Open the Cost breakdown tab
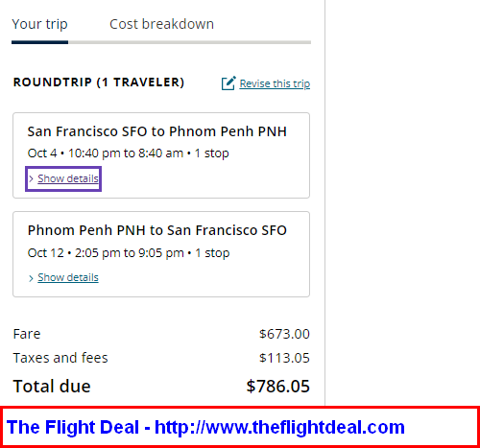 tap(161, 24)
